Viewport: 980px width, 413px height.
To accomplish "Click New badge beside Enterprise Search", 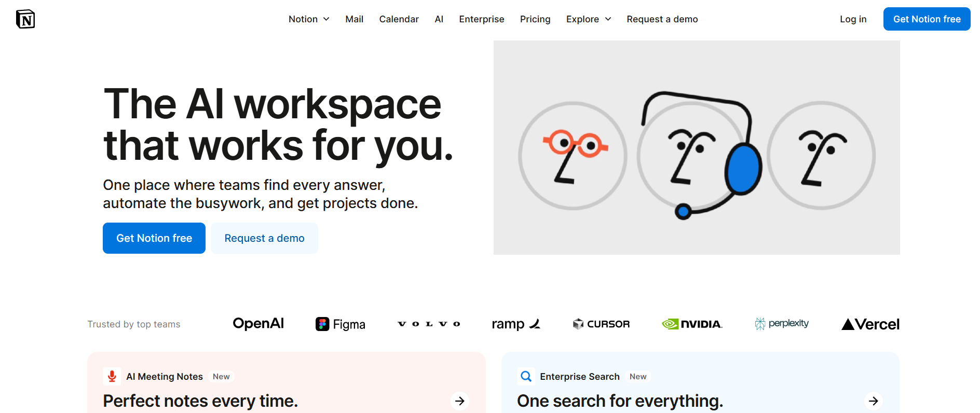I will pyautogui.click(x=638, y=377).
